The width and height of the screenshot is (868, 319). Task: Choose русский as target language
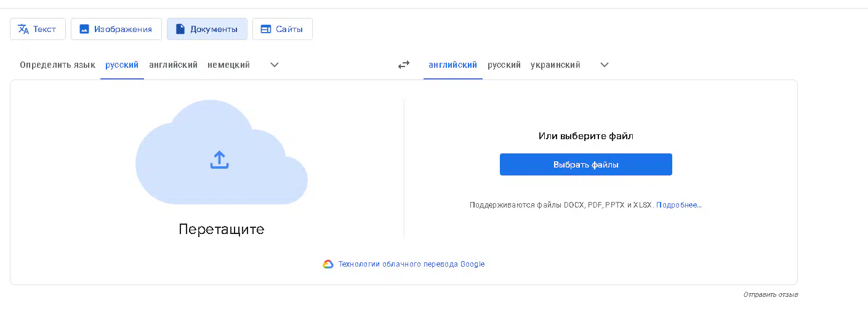tap(504, 65)
